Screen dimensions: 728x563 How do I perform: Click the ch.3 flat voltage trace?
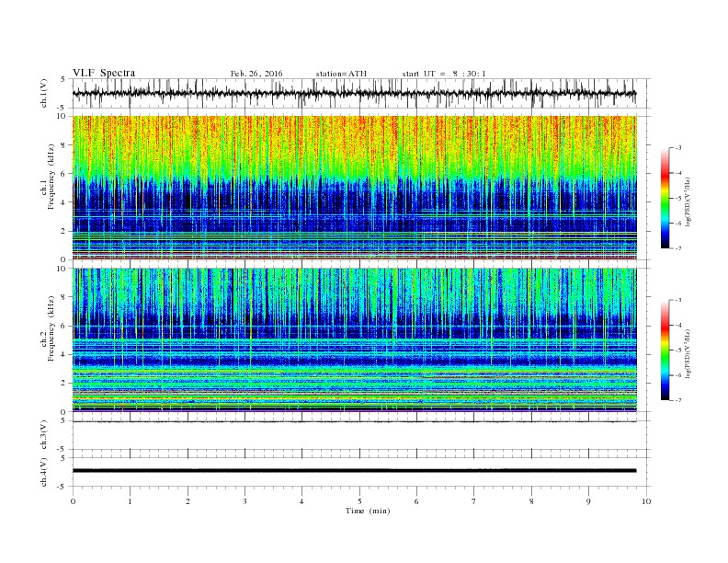click(x=354, y=421)
